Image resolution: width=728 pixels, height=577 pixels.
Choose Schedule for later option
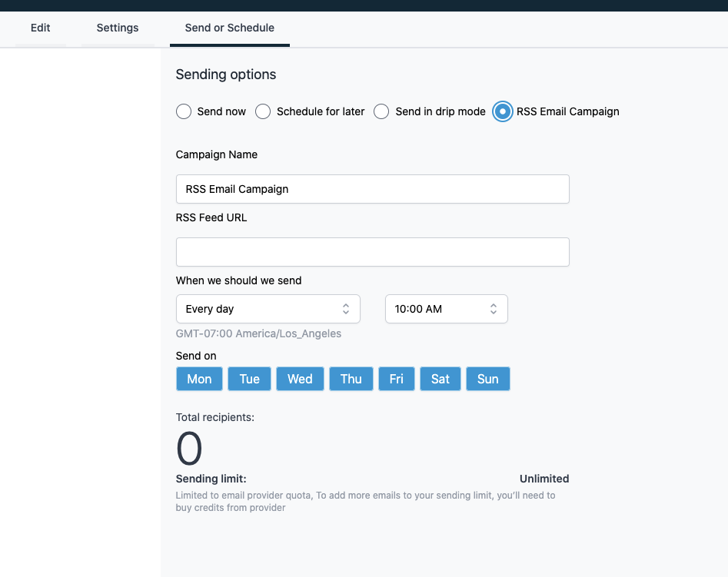(x=263, y=111)
